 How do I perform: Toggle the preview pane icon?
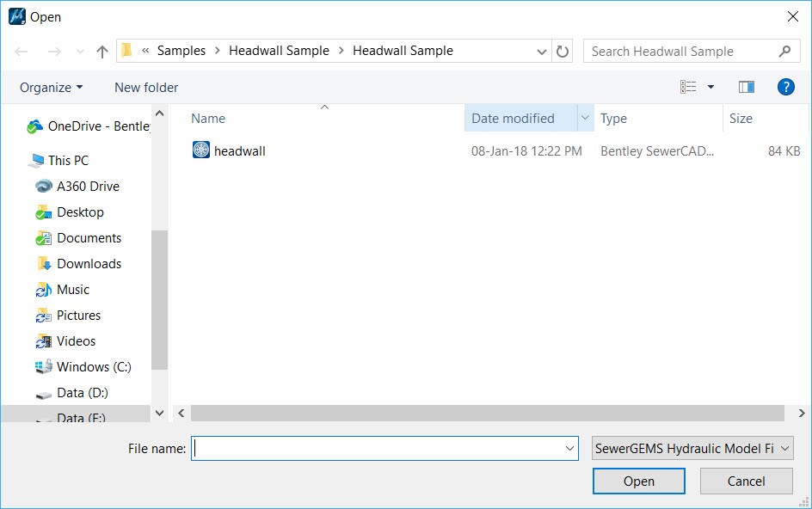tap(746, 87)
